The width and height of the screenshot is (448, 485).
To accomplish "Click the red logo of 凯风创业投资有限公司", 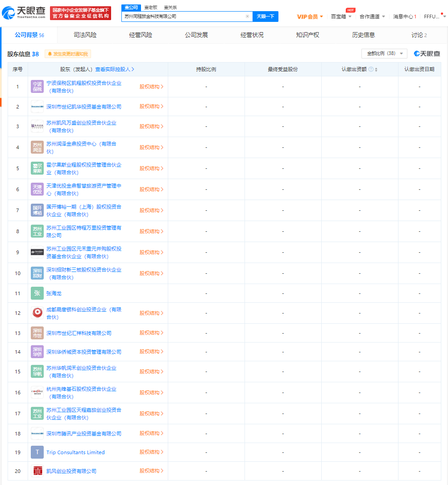I will click(x=37, y=471).
